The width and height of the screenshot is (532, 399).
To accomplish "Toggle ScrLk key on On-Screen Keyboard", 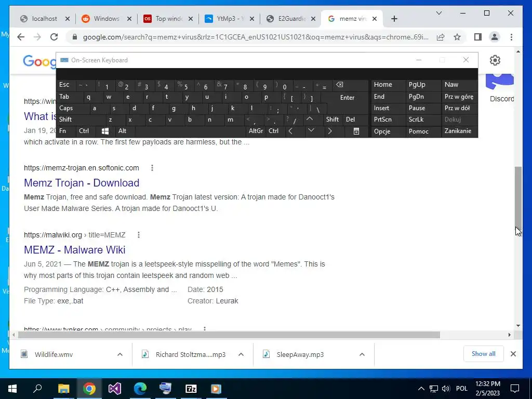I will [x=423, y=119].
